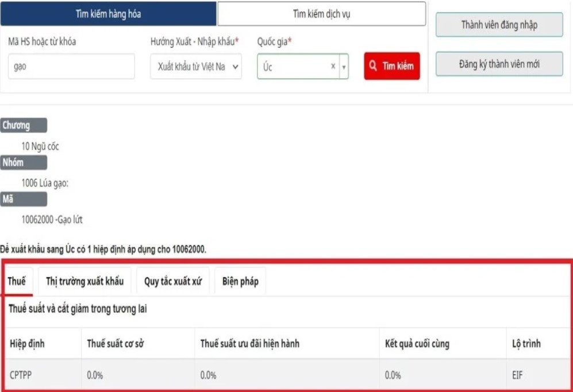Open the Quốc gia dropdown arrow
Viewport: 573px width, 392px height.
pos(344,67)
